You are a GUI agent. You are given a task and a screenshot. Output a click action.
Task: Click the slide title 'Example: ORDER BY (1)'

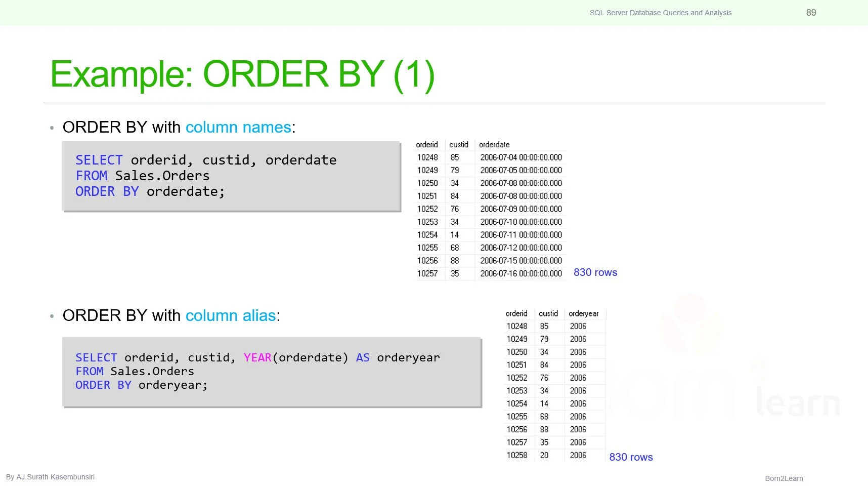(x=242, y=75)
